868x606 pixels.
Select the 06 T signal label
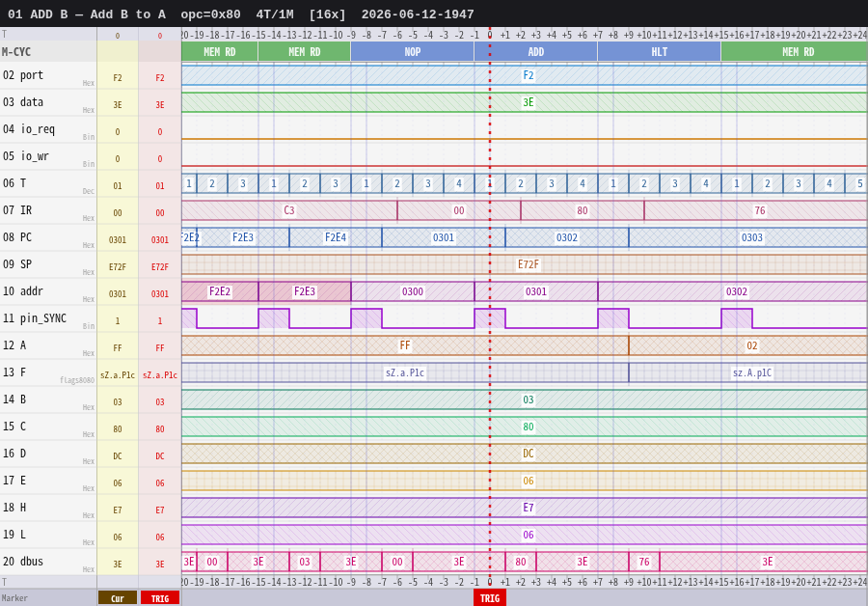click(x=14, y=182)
